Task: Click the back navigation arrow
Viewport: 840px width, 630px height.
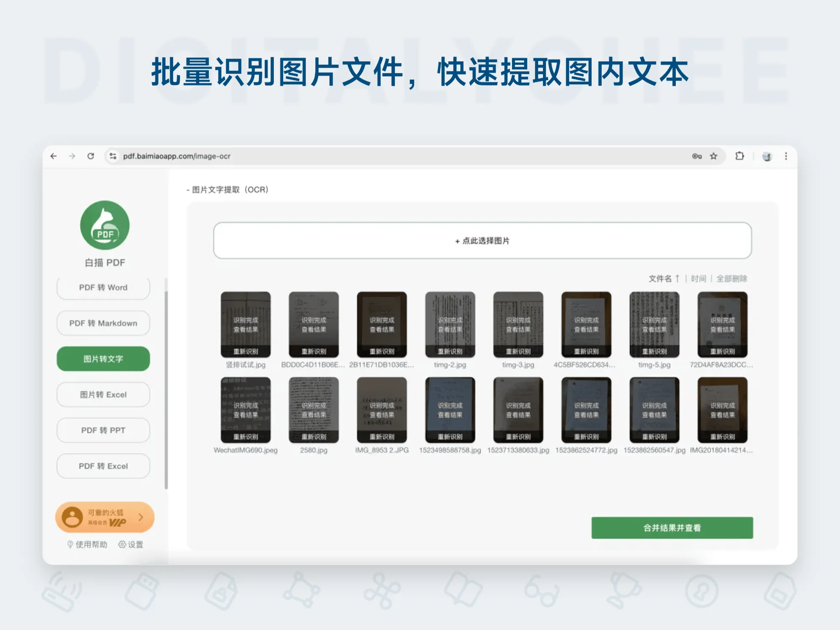Action: 53,156
